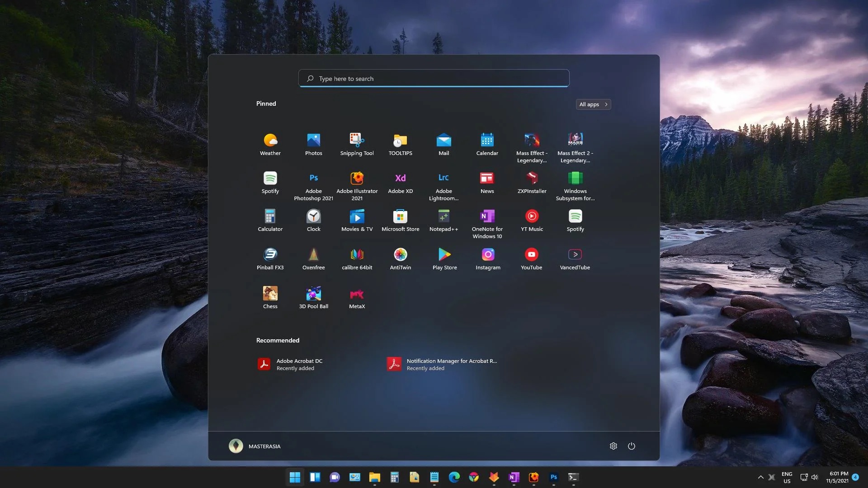Image resolution: width=868 pixels, height=488 pixels.
Task: Launch Adobe Illustrator 2021 from Pinned
Action: pos(357,186)
